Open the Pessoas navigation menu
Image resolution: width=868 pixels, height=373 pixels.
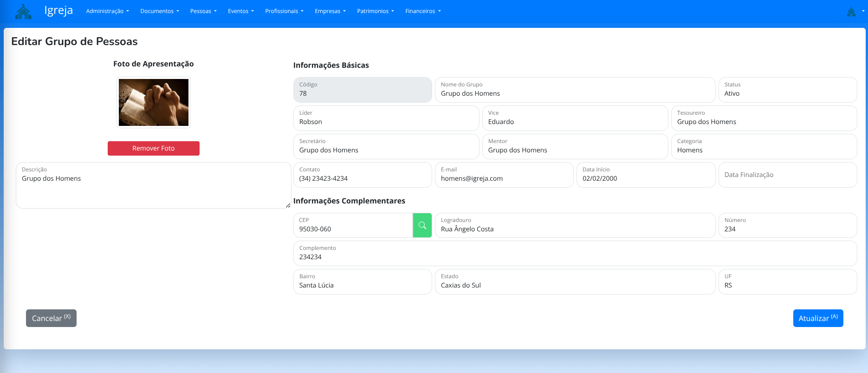point(203,11)
